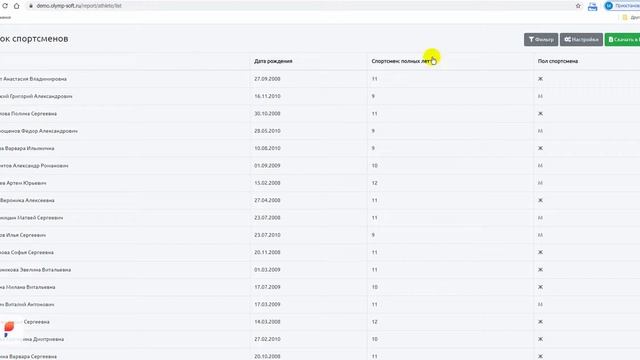
Task: Click birth date 16.11.2010
Action: pos(267,96)
